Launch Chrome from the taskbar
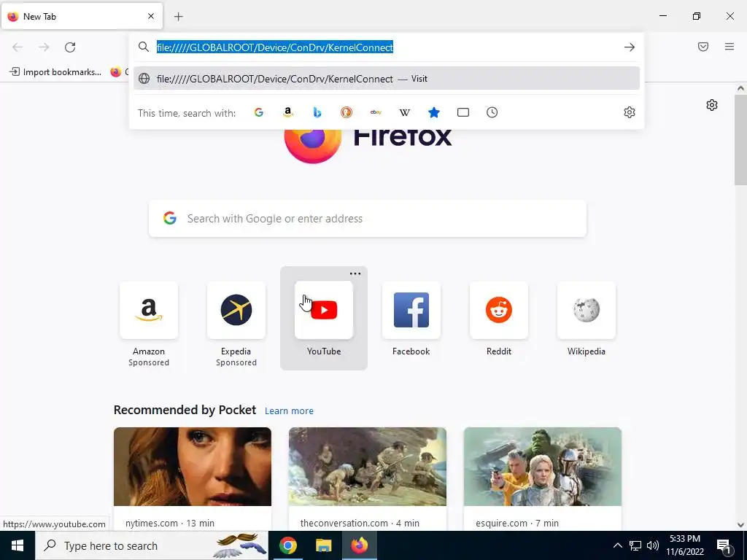Viewport: 747px width, 560px height. click(x=287, y=545)
